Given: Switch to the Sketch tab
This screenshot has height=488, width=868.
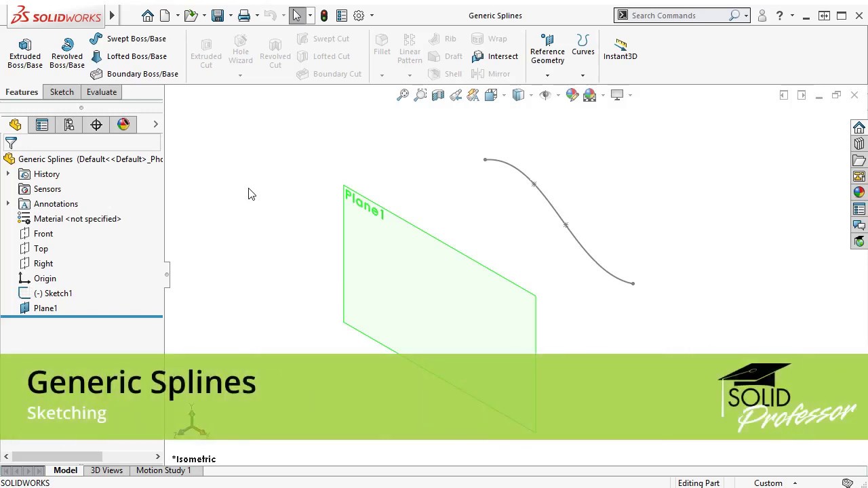Looking at the screenshot, I should click(62, 92).
